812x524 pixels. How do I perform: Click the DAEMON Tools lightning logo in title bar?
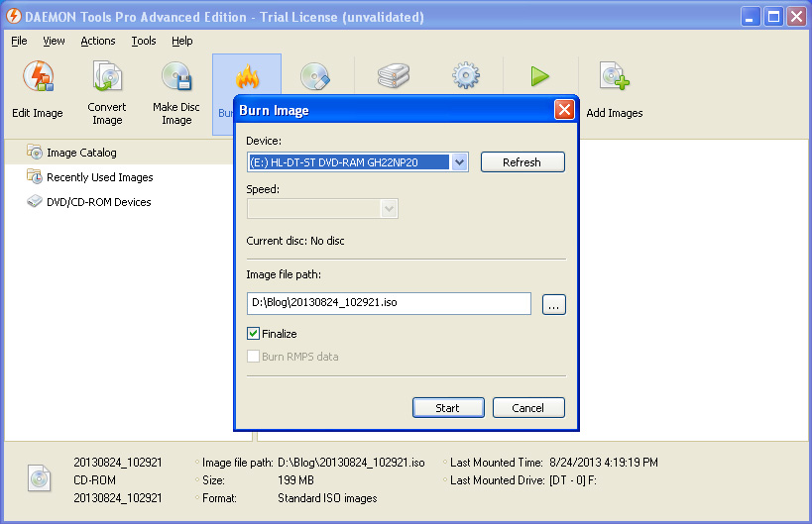[x=14, y=16]
